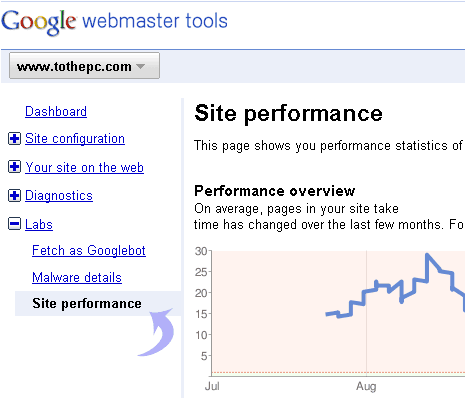465x398 pixels.
Task: Open the Labs link
Action: (39, 224)
